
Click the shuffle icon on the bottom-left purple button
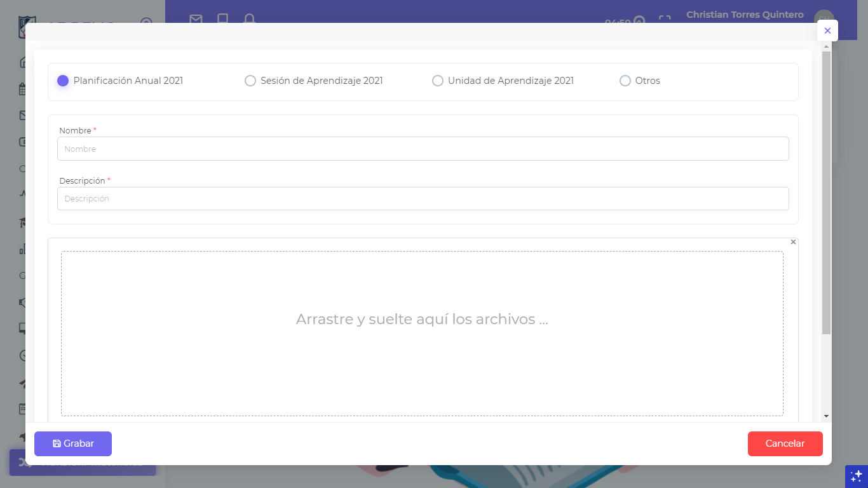(x=25, y=462)
